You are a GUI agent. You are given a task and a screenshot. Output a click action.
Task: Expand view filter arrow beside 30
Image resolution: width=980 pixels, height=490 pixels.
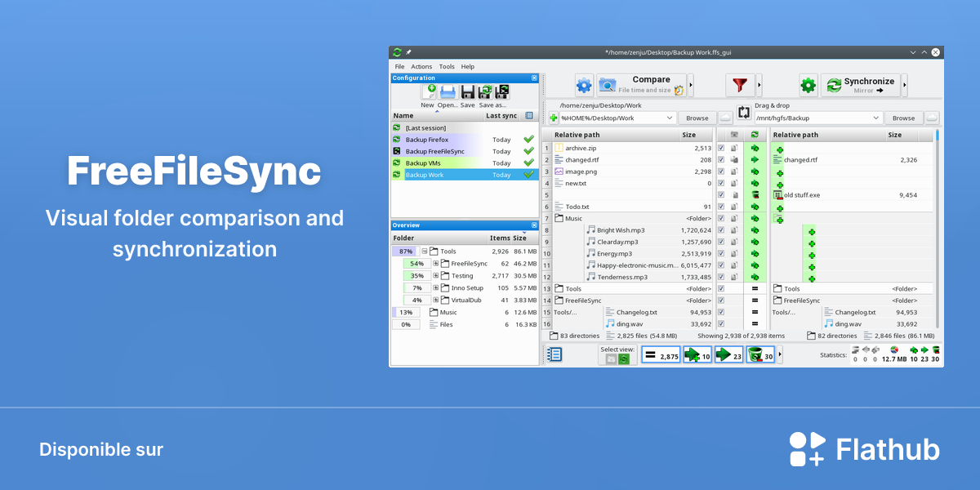(780, 355)
